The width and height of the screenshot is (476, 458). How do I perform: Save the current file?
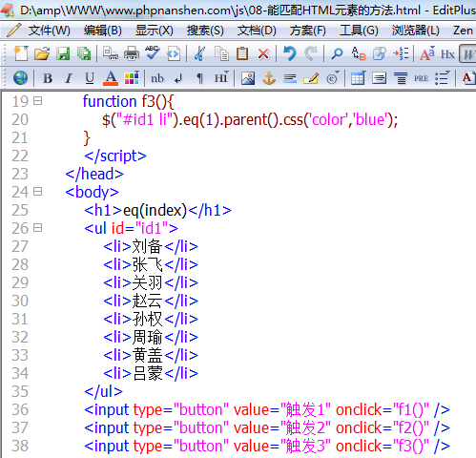(x=63, y=53)
